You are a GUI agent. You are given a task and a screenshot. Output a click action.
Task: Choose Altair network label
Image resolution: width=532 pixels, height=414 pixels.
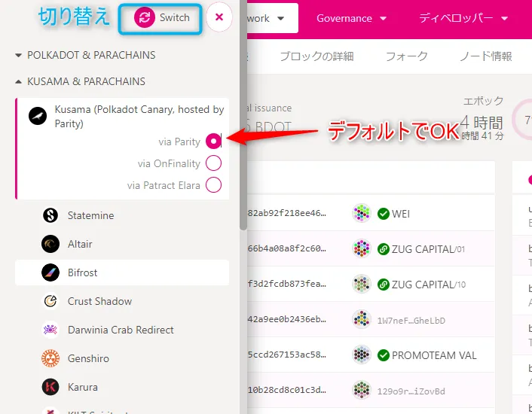pos(80,244)
